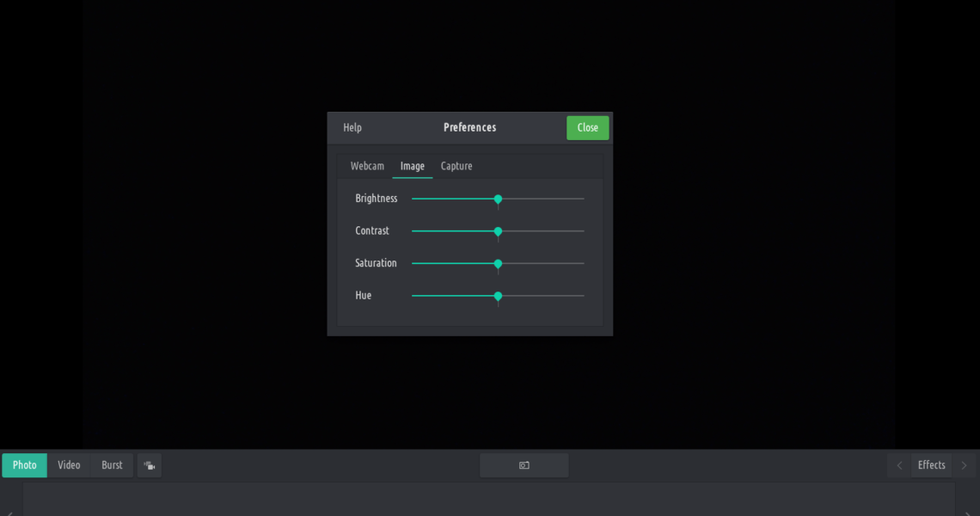Open the Effects selector
The width and height of the screenshot is (980, 516).
tap(931, 465)
